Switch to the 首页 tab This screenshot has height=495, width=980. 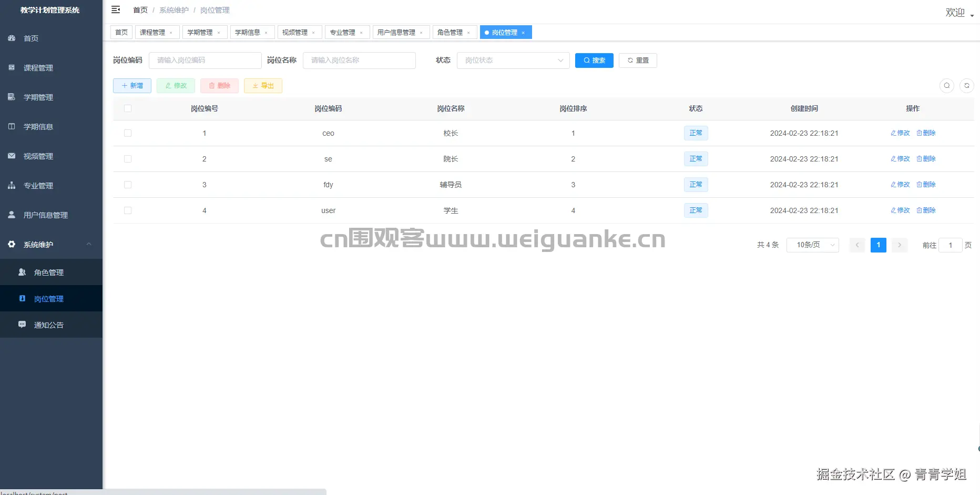click(121, 33)
